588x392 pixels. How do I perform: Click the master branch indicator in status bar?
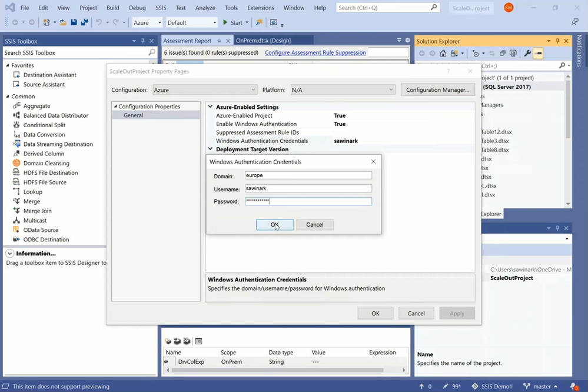[x=540, y=386]
